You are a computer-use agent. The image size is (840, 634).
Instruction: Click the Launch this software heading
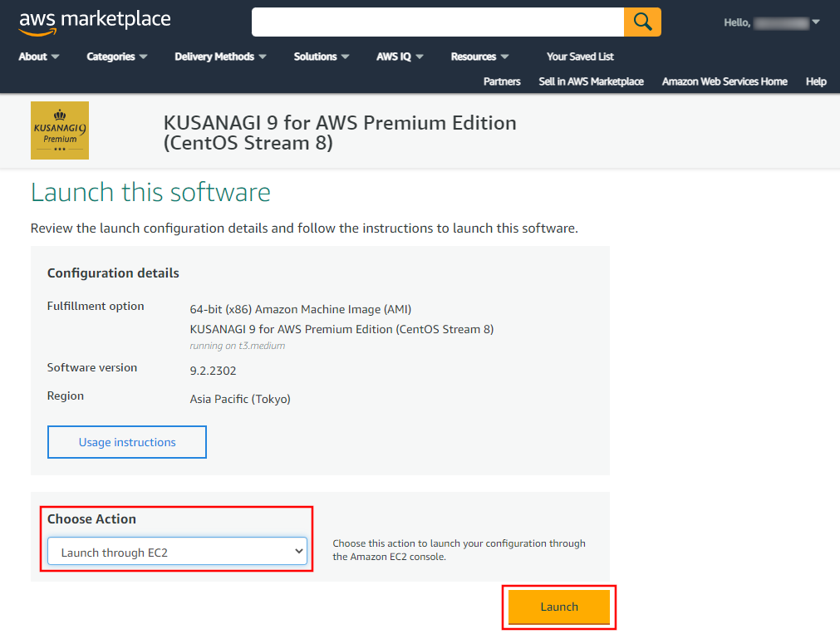coord(150,193)
